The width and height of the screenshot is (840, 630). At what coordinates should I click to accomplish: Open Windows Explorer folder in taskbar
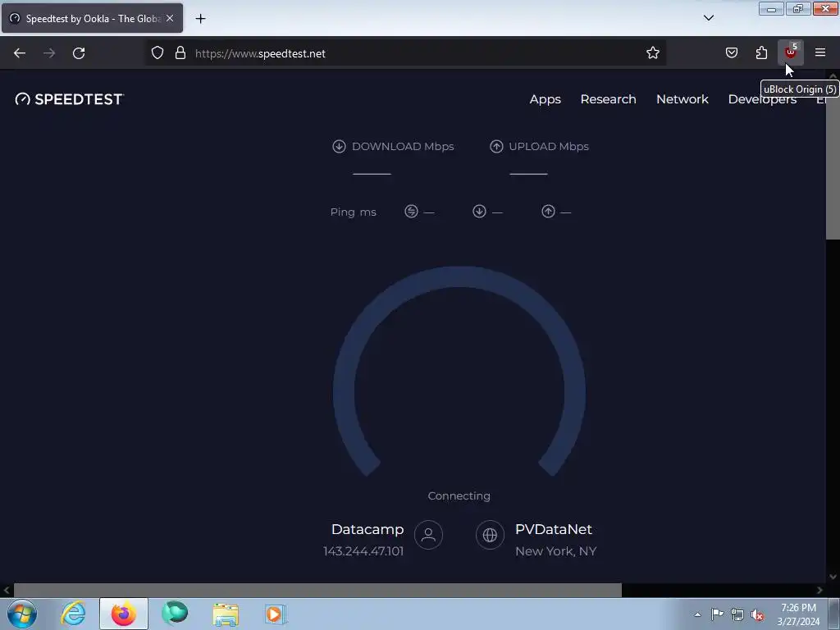tap(226, 614)
